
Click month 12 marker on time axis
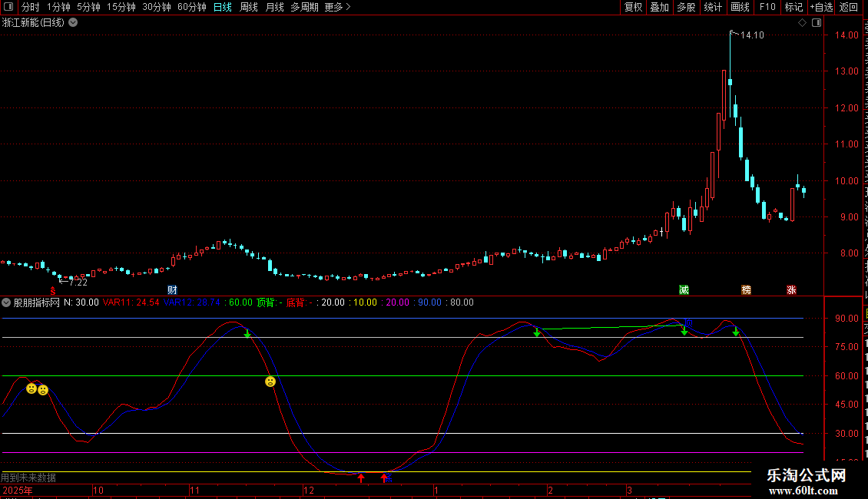tap(308, 490)
